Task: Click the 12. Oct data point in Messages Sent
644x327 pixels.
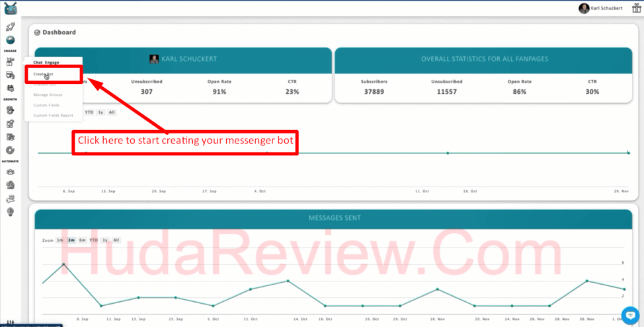Action: tap(251, 289)
